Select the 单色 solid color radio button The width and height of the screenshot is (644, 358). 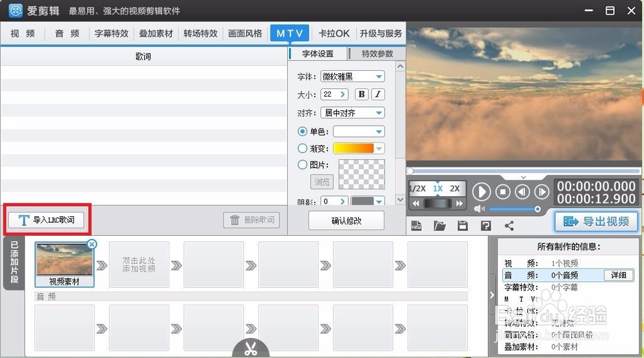coord(302,131)
